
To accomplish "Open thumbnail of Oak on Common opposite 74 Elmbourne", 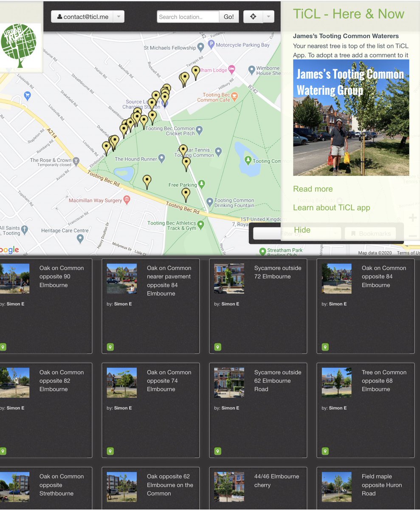I will pyautogui.click(x=121, y=382).
